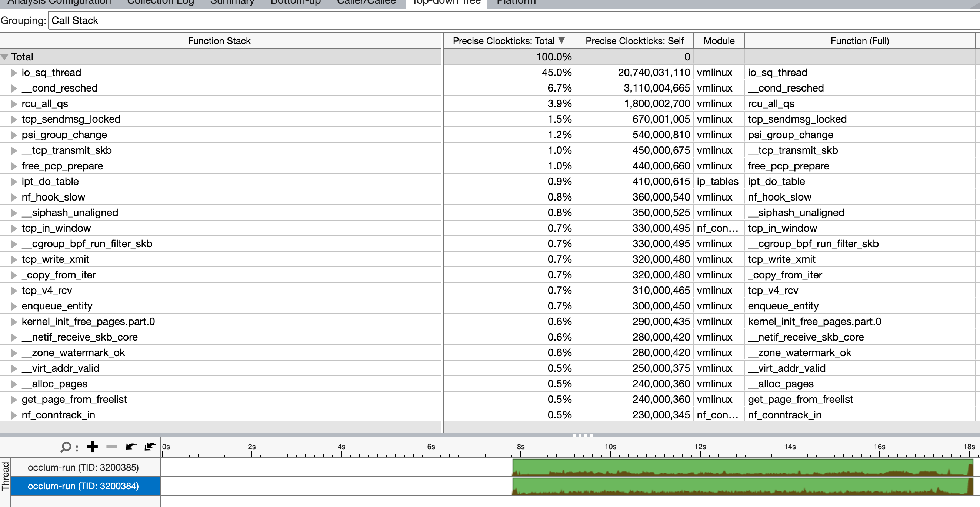Collapse the Total tree node
Screen dimensions: 980x507
click(4, 57)
